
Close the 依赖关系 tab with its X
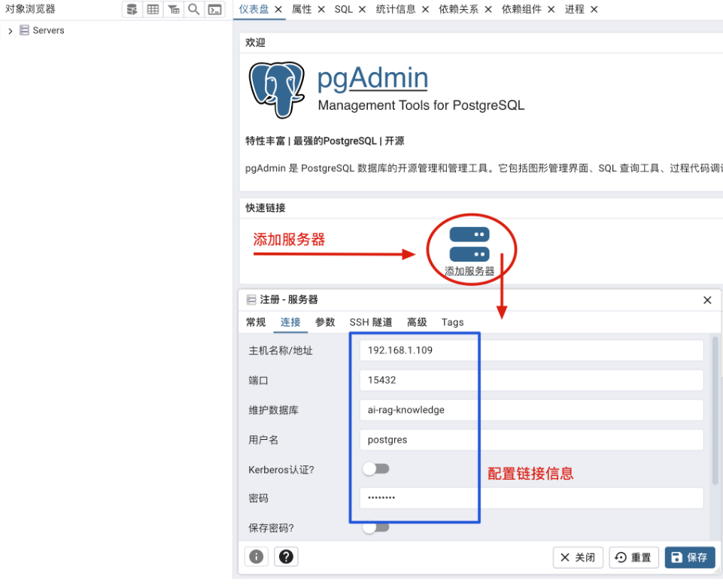pos(488,9)
